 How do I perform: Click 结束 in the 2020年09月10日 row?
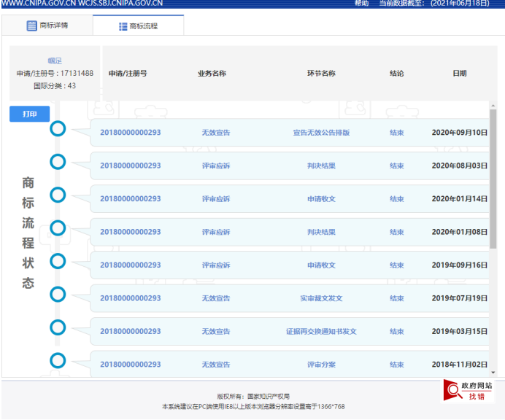[x=397, y=133]
